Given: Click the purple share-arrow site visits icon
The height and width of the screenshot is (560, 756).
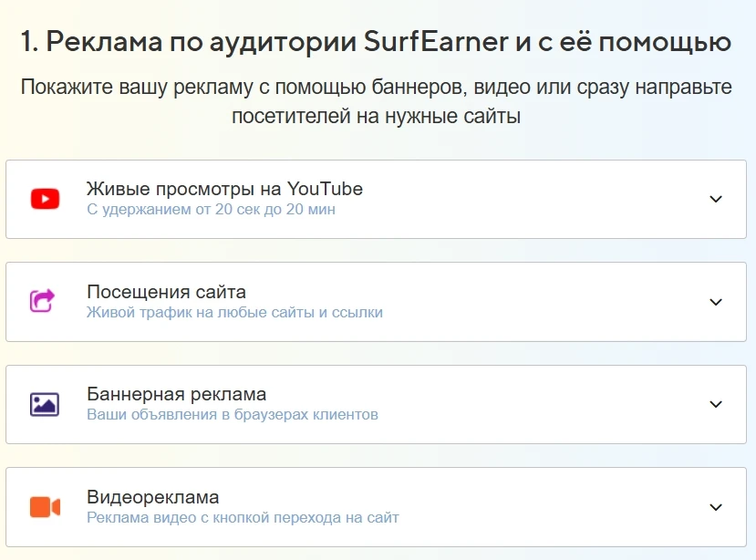Looking at the screenshot, I should click(x=43, y=300).
